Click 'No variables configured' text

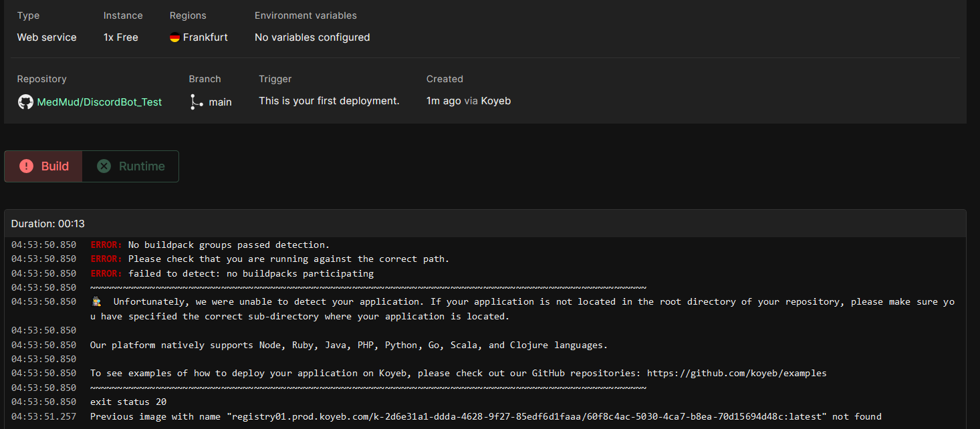click(x=312, y=37)
